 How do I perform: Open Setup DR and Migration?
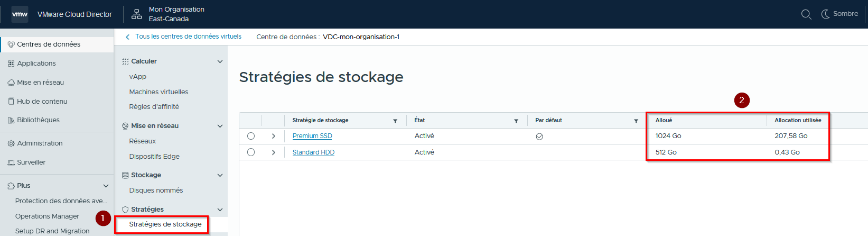(x=52, y=231)
